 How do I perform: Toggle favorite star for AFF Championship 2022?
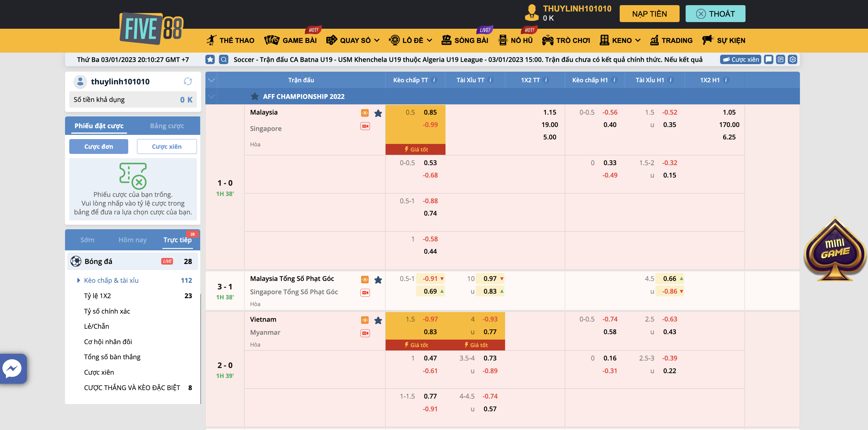(255, 96)
